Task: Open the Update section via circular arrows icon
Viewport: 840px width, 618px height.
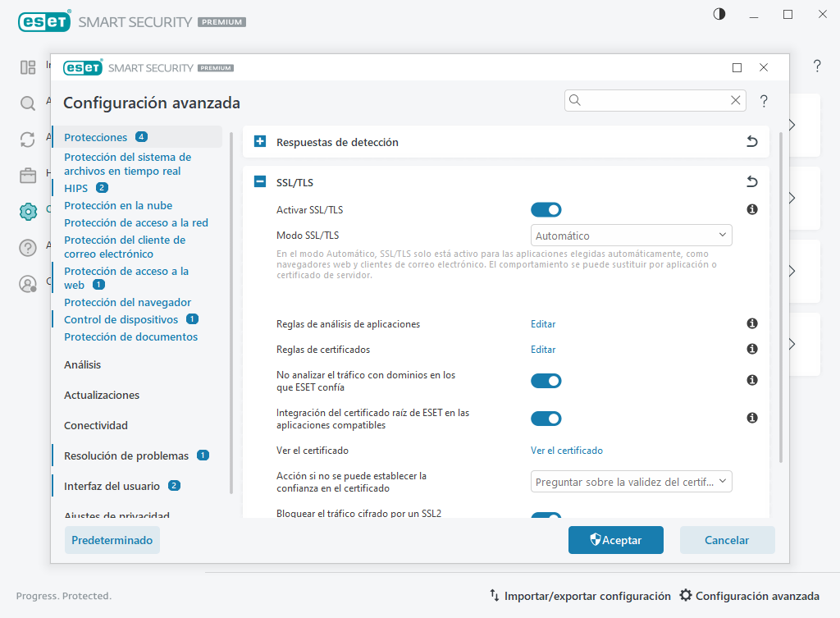Action: point(28,140)
